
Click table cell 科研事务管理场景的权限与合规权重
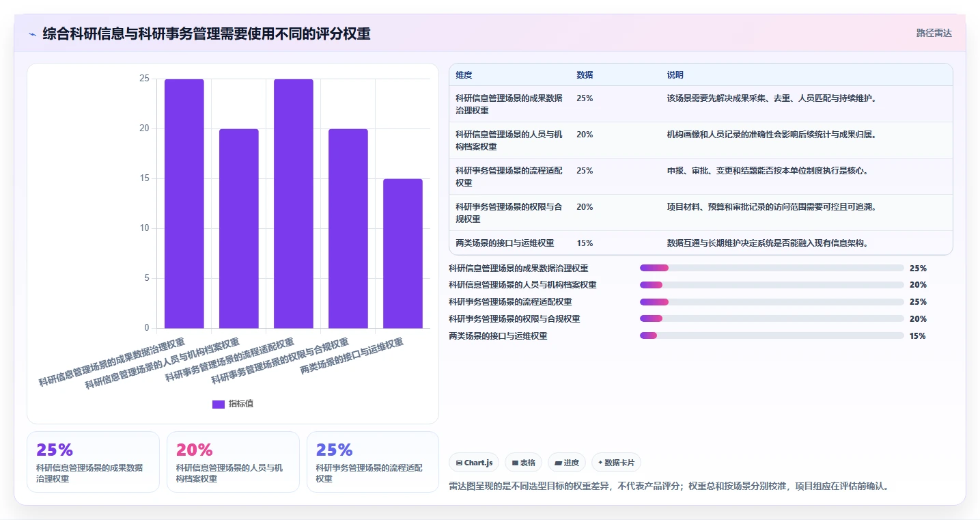pyautogui.click(x=509, y=213)
